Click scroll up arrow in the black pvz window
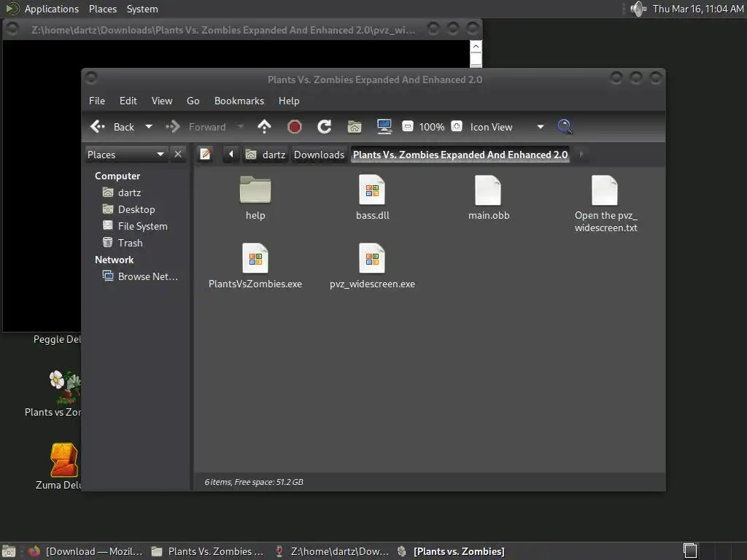 [x=476, y=47]
